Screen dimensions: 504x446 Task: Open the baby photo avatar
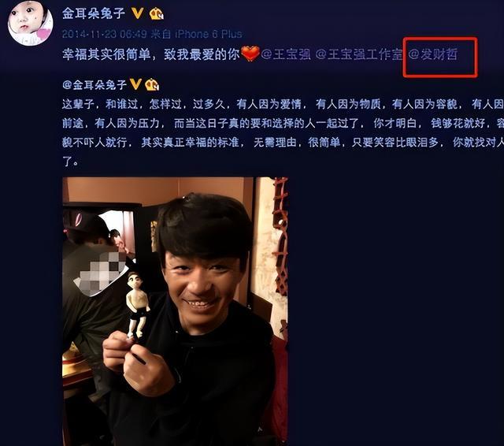[x=31, y=23]
